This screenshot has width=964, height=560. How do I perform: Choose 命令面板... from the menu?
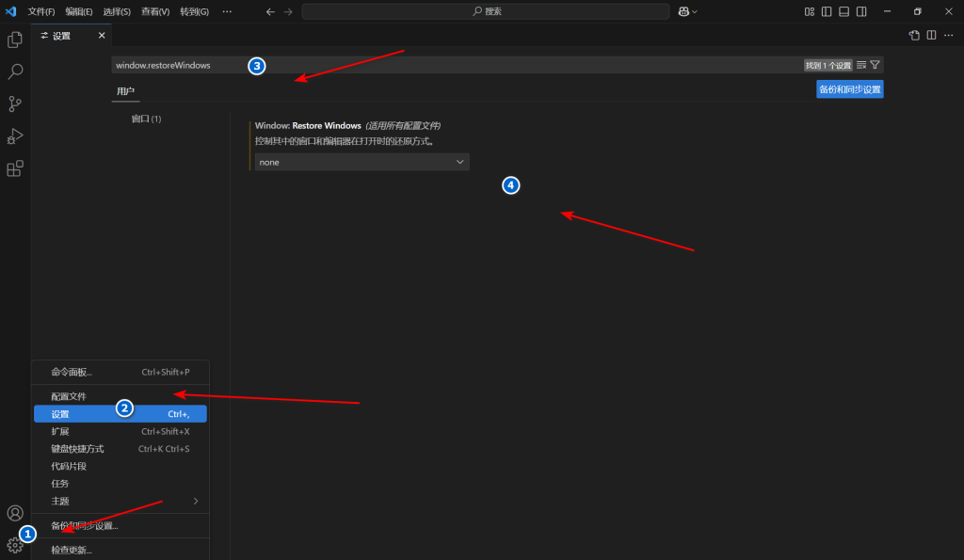point(120,372)
